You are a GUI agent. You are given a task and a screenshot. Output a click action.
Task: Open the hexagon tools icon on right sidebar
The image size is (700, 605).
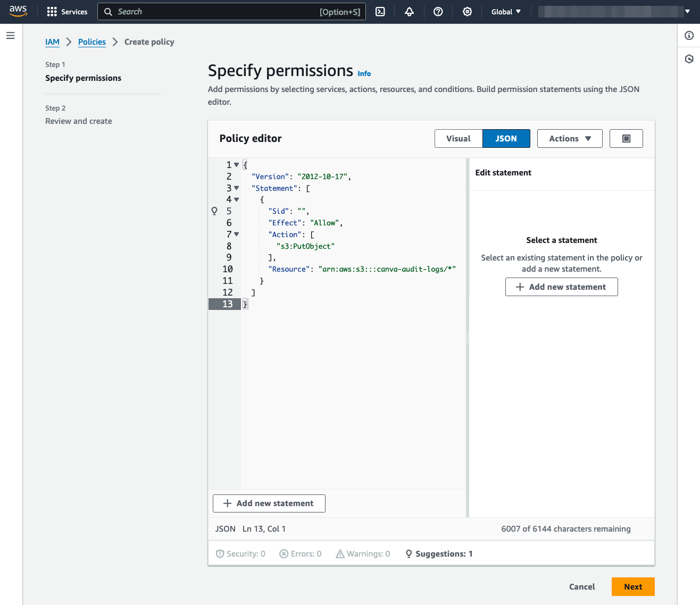pos(689,59)
